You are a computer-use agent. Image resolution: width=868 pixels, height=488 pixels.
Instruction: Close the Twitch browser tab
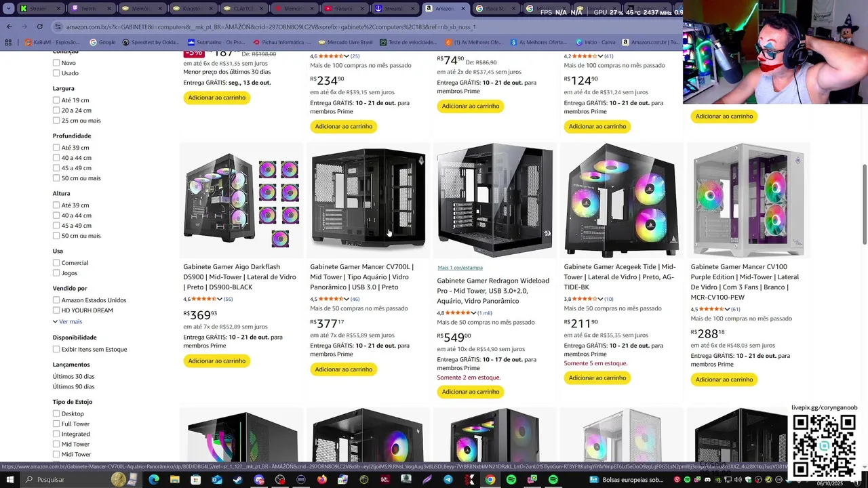[111, 9]
